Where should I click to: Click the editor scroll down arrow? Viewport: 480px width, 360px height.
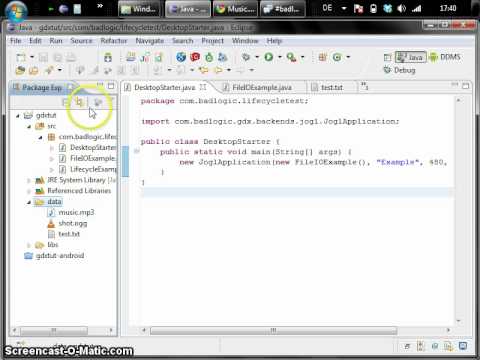(x=459, y=321)
